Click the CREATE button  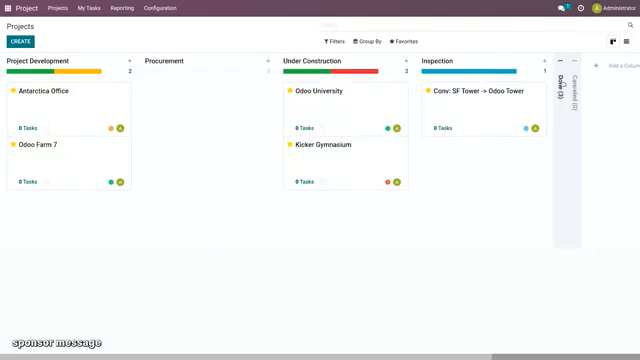(20, 42)
